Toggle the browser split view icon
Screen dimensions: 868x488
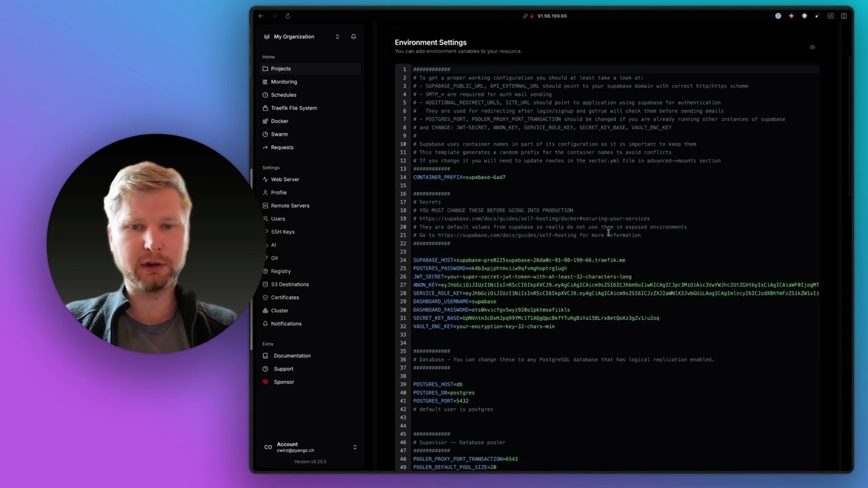coord(844,16)
